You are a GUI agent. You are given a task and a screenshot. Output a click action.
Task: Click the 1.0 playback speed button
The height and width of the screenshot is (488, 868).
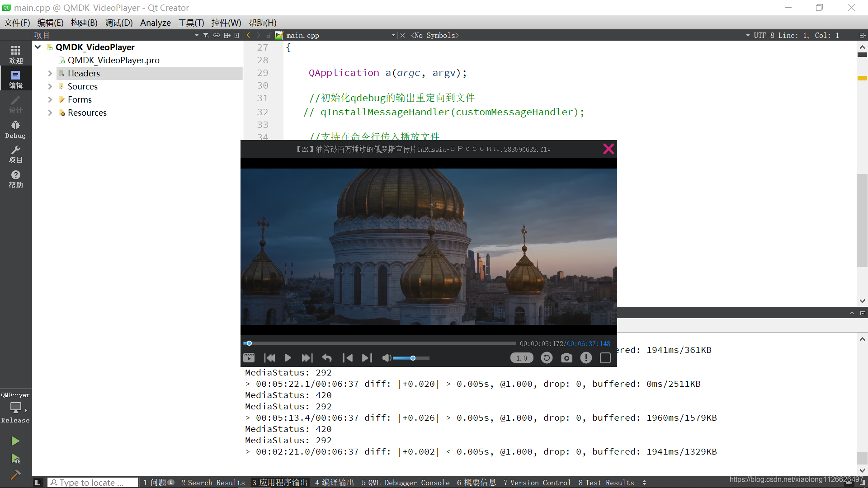522,358
